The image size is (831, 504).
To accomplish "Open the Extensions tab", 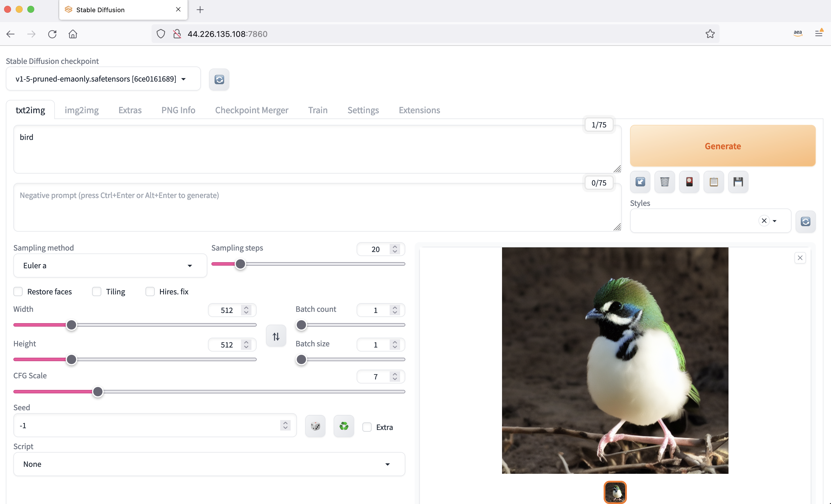I will coord(419,110).
